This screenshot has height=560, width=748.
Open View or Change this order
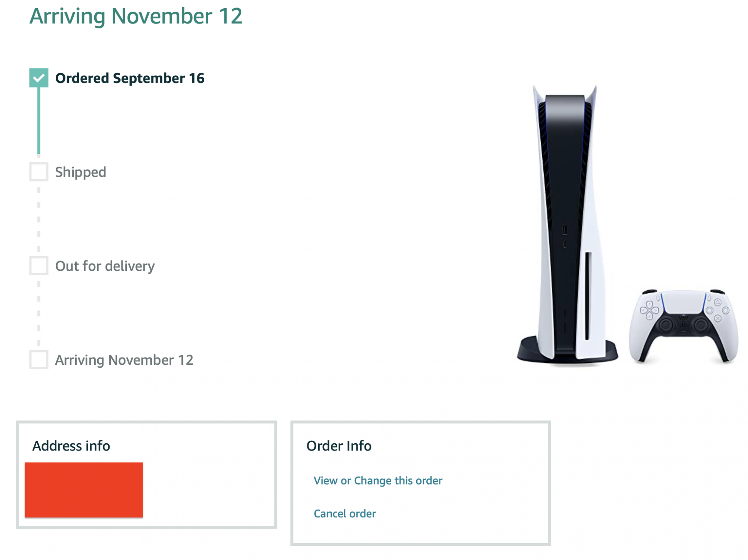point(378,480)
